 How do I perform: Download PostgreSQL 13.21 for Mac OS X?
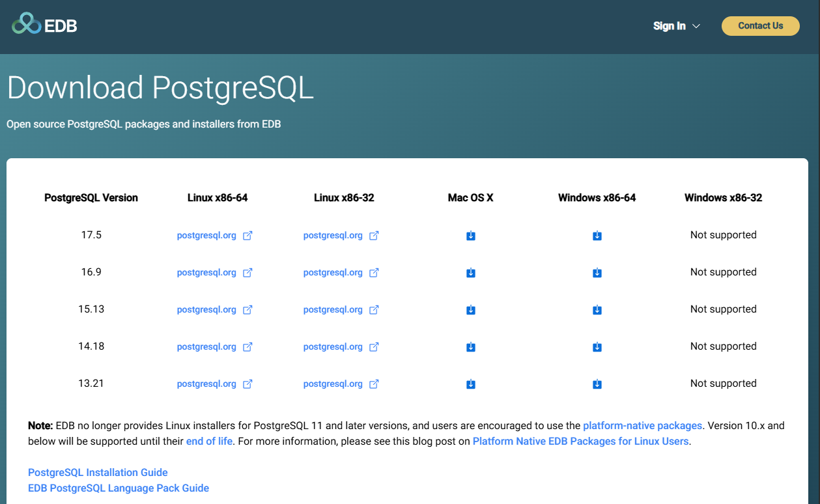[x=471, y=384]
